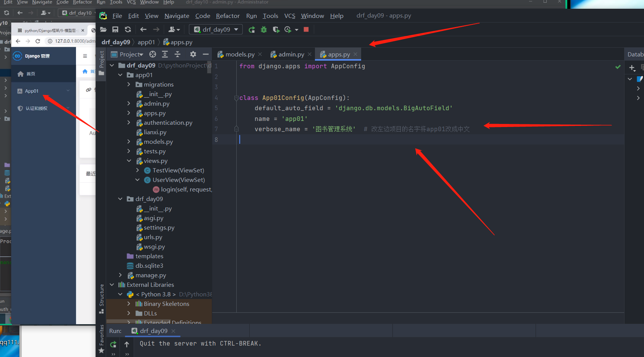Toggle hamburger menu in Django admin
The width and height of the screenshot is (644, 357).
pos(85,56)
